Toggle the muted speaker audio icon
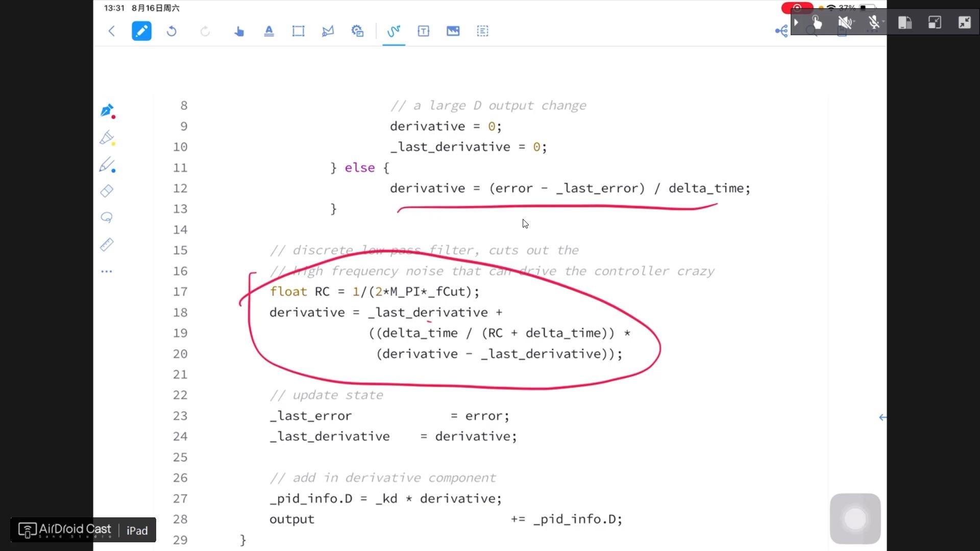The height and width of the screenshot is (551, 980). tap(844, 22)
